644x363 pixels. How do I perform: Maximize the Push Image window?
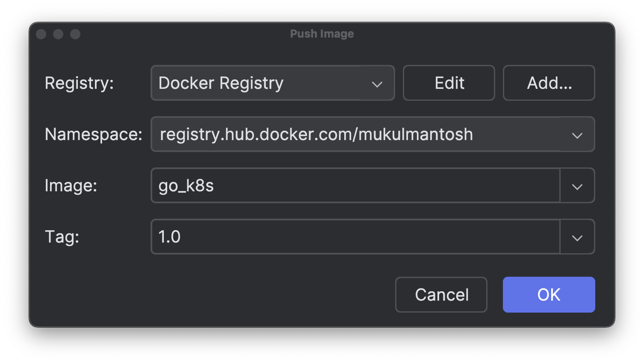tap(75, 34)
